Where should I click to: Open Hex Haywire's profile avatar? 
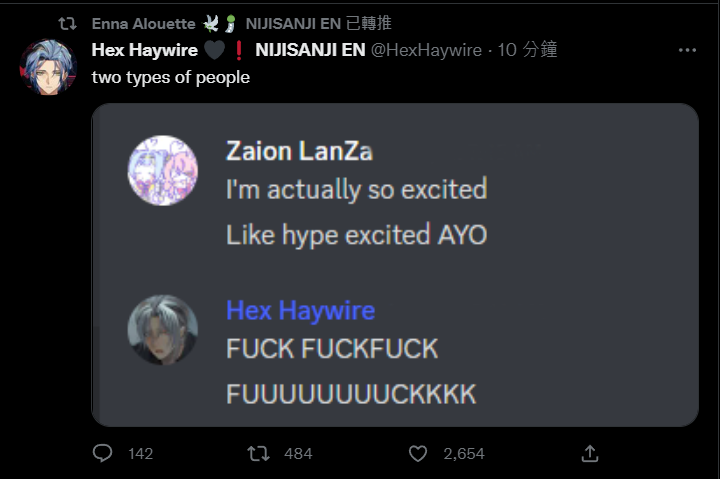[x=48, y=67]
